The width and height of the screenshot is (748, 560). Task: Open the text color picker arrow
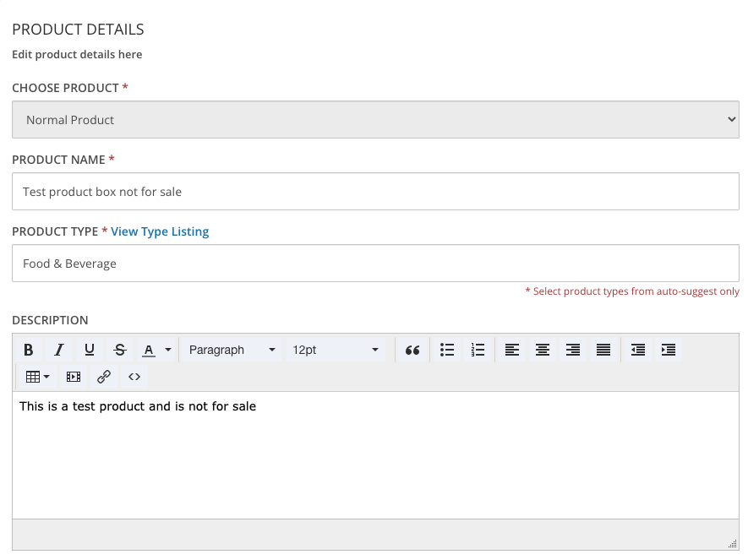(168, 350)
